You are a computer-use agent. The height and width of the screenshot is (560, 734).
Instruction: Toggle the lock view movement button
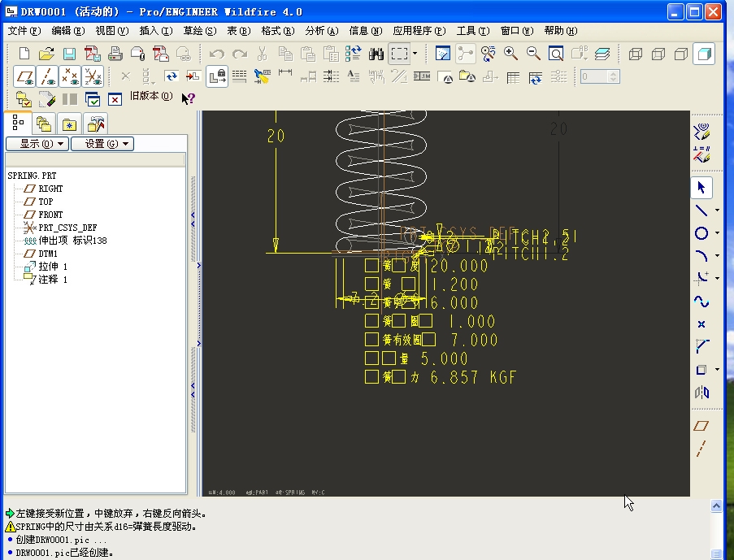[217, 76]
